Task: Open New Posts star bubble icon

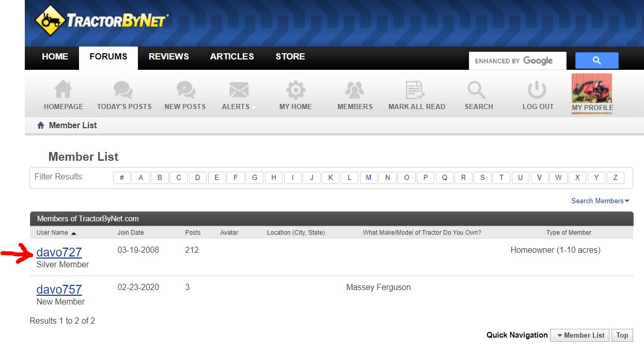Action: click(185, 89)
